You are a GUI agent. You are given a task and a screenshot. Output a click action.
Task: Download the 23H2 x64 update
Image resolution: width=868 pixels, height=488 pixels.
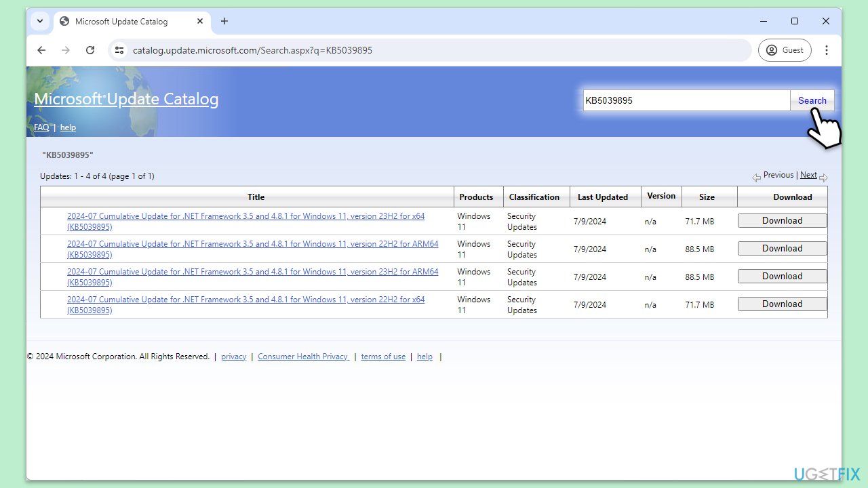point(782,221)
